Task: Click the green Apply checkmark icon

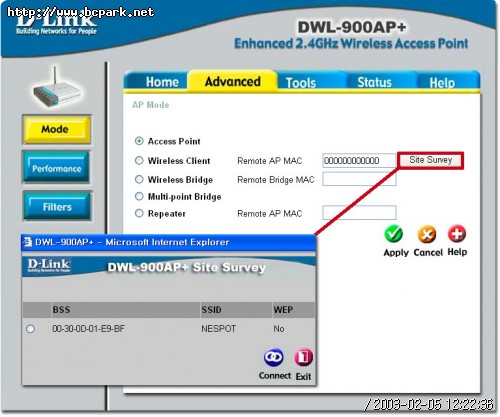Action: pyautogui.click(x=394, y=234)
